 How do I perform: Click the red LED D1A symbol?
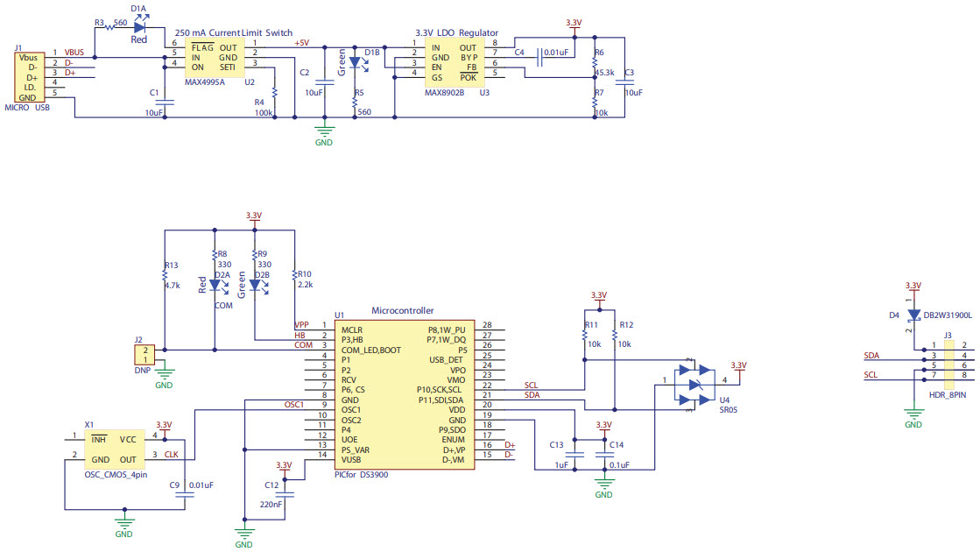coord(138,28)
